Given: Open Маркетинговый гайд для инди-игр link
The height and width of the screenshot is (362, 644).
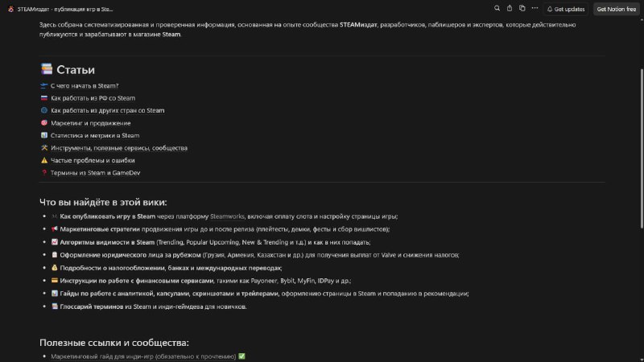Looking at the screenshot, I should pyautogui.click(x=143, y=356).
